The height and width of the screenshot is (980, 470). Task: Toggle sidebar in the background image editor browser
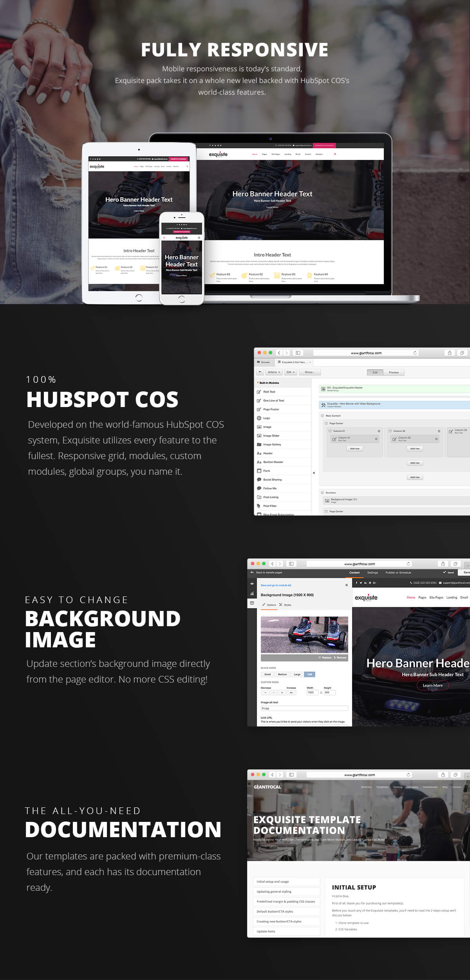point(291,564)
